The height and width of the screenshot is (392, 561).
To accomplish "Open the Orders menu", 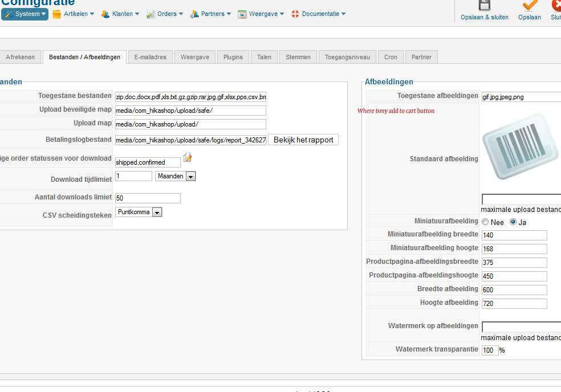I will 165,14.
